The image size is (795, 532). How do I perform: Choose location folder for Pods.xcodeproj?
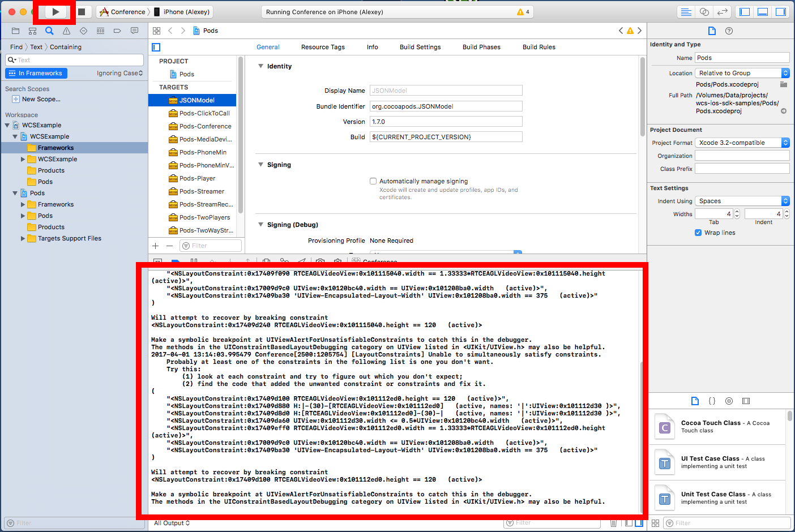tap(784, 84)
